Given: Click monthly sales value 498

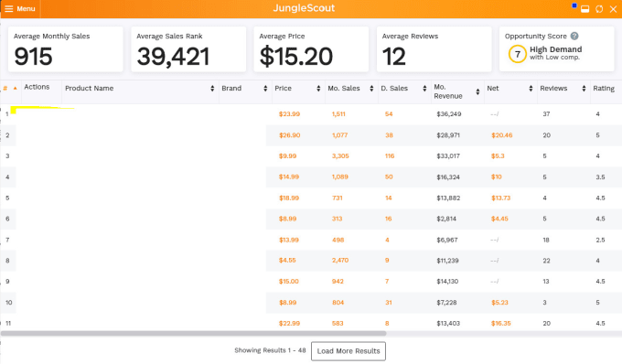Looking at the screenshot, I should (338, 240).
